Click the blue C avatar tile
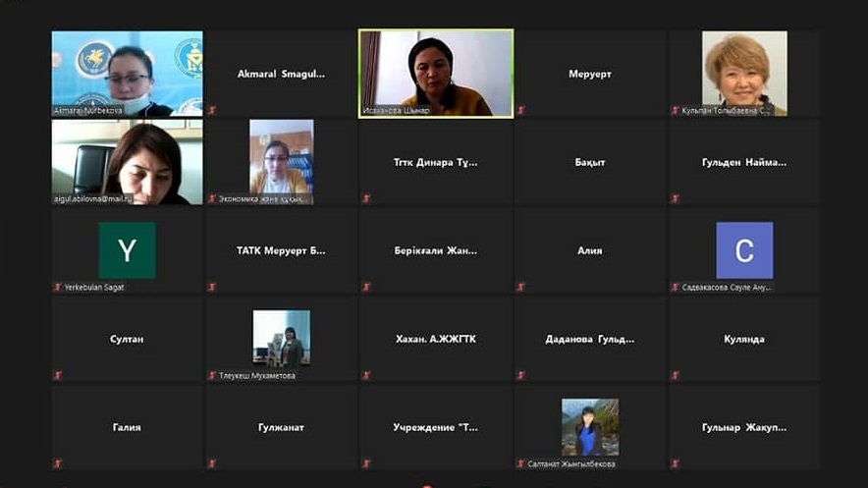Screen dimensions: 868x488 744,250
